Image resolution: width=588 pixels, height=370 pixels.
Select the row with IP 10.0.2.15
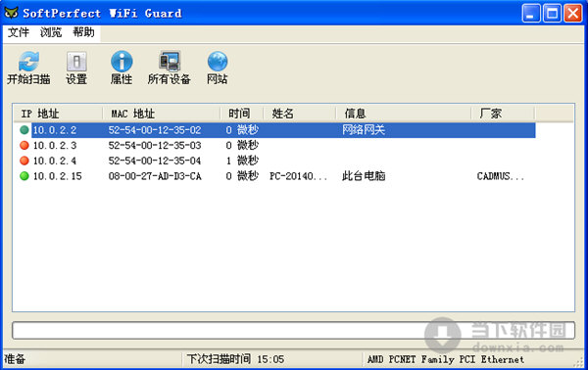tap(277, 176)
